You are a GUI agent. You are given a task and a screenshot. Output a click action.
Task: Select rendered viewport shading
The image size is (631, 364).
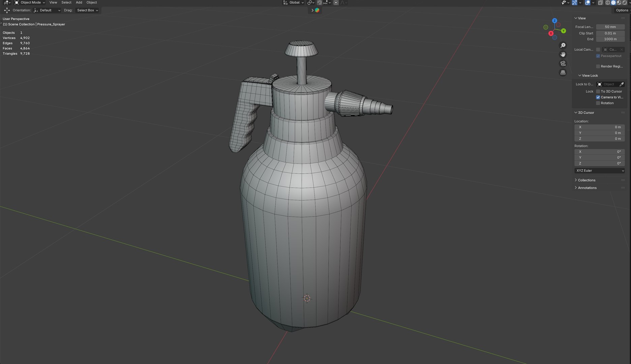pyautogui.click(x=625, y=3)
